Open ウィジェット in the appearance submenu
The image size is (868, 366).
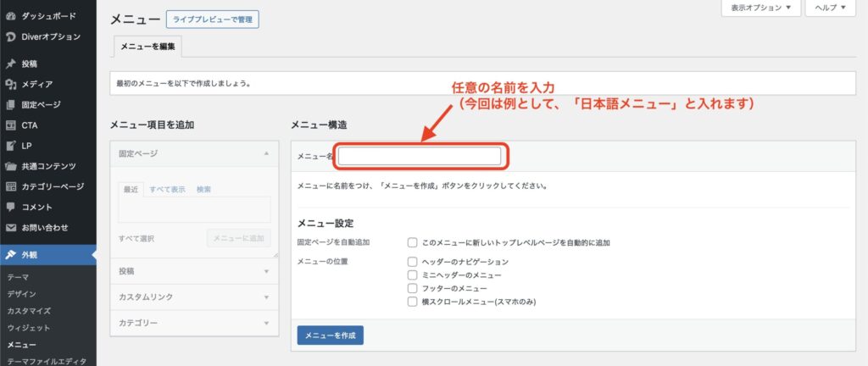click(28, 327)
